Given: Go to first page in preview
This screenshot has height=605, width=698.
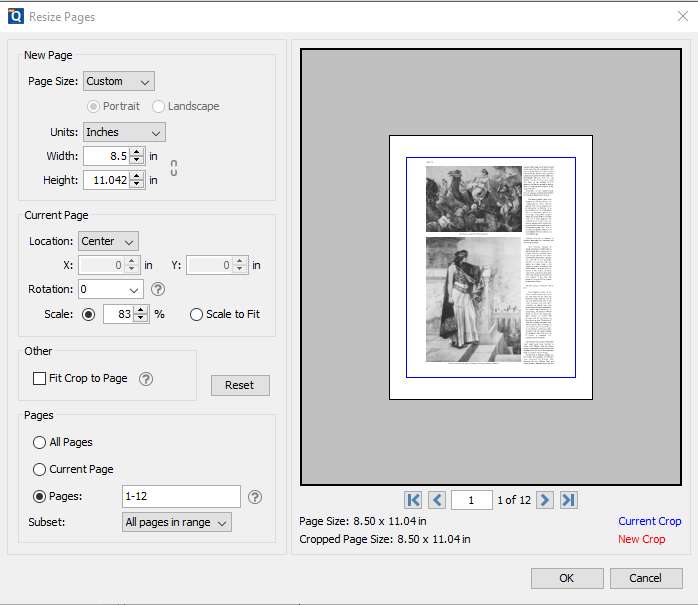Looking at the screenshot, I should 413,500.
